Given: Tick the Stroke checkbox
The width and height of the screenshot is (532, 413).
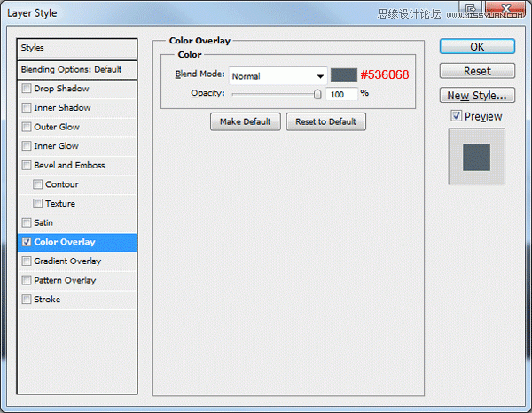Looking at the screenshot, I should [x=27, y=300].
